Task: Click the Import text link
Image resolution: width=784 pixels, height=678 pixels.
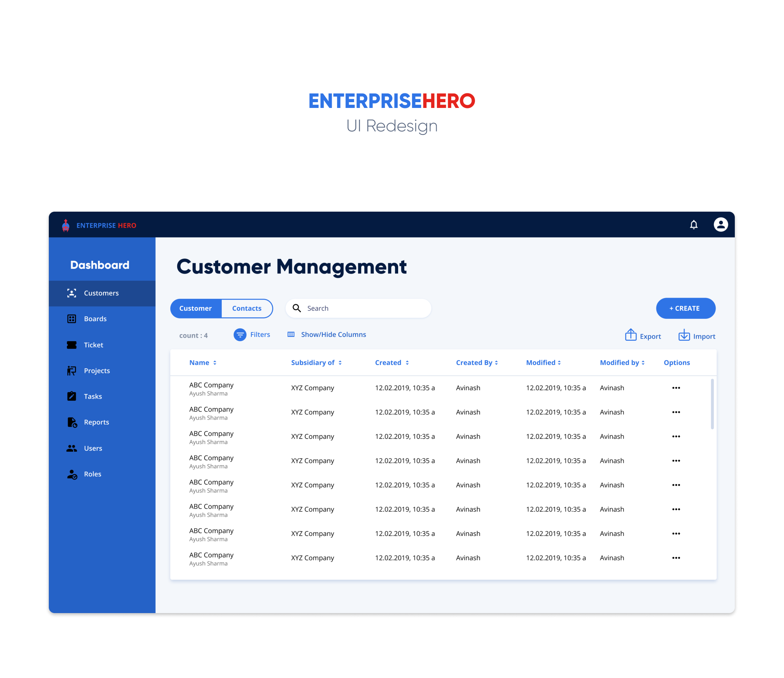Action: [x=704, y=337]
